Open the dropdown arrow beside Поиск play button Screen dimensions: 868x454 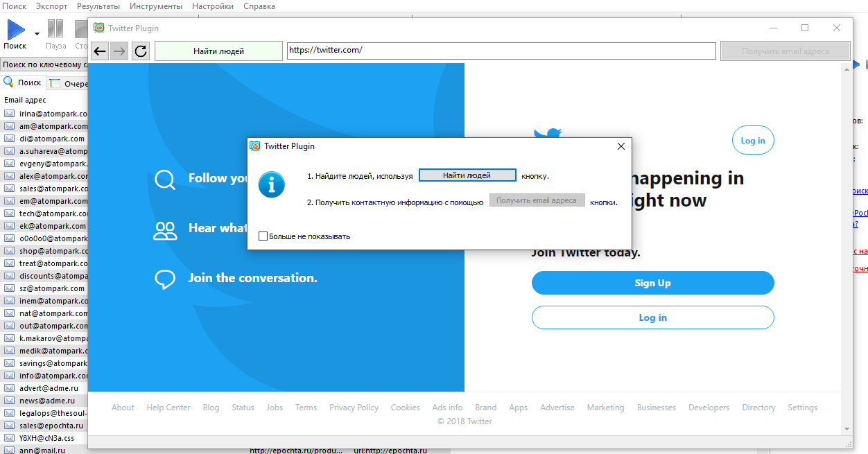tap(37, 33)
